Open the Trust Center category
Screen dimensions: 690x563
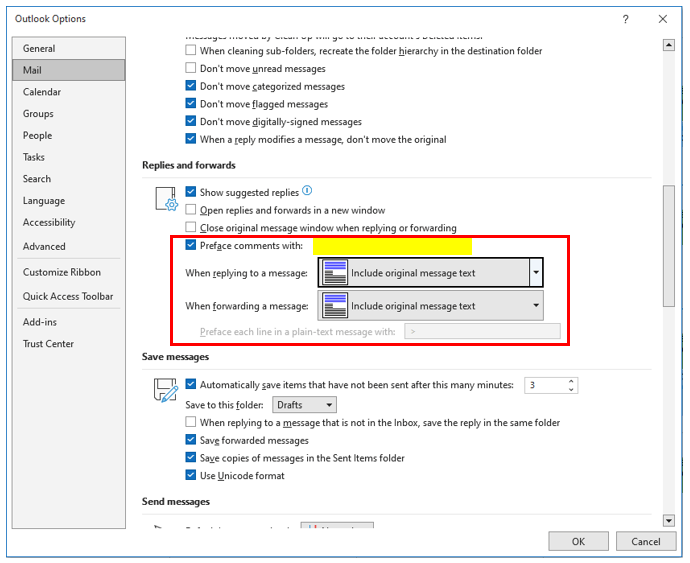[69, 343]
